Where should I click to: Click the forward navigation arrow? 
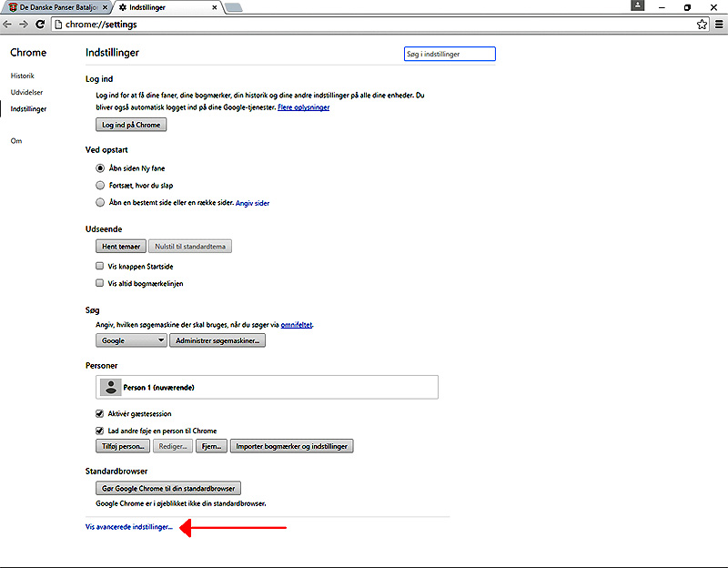point(25,25)
